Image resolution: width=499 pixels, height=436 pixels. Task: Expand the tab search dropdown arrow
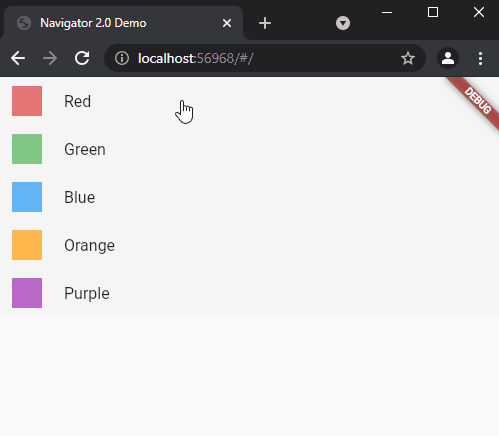tap(343, 23)
